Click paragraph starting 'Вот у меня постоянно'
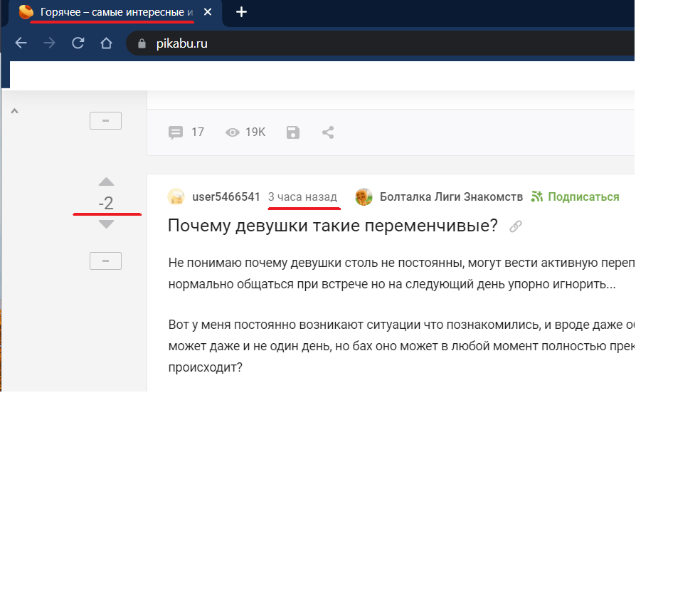This screenshot has width=700, height=598. pyautogui.click(x=401, y=346)
